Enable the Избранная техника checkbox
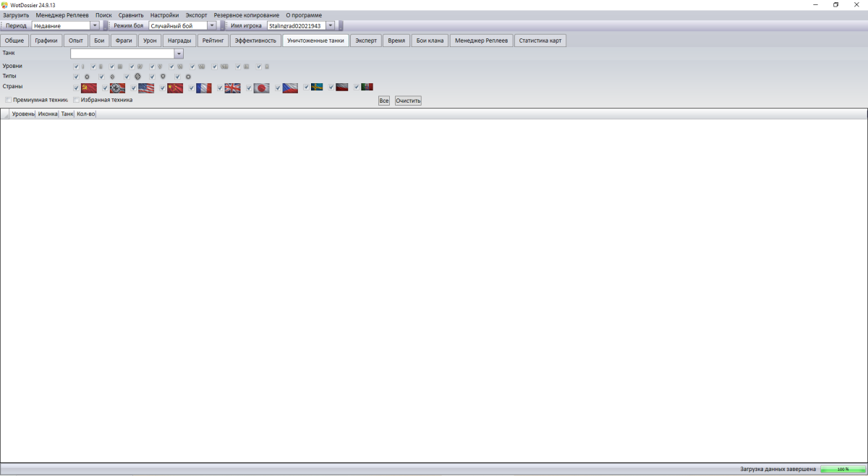Viewport: 868px width, 476px height. coord(77,100)
